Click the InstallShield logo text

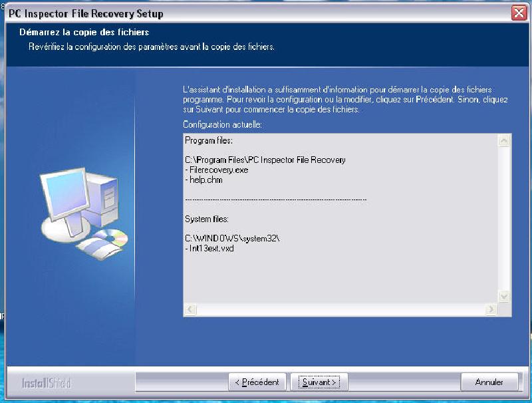point(47,383)
